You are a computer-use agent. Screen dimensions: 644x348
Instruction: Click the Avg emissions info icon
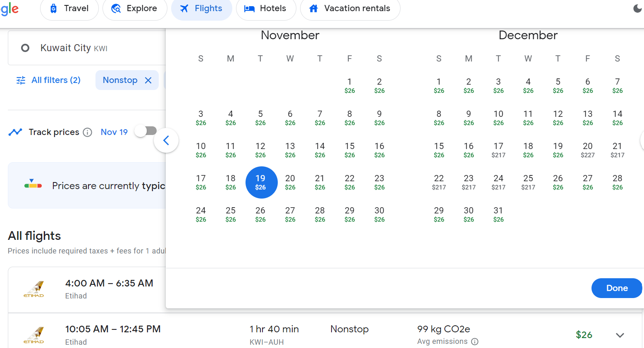tap(475, 341)
